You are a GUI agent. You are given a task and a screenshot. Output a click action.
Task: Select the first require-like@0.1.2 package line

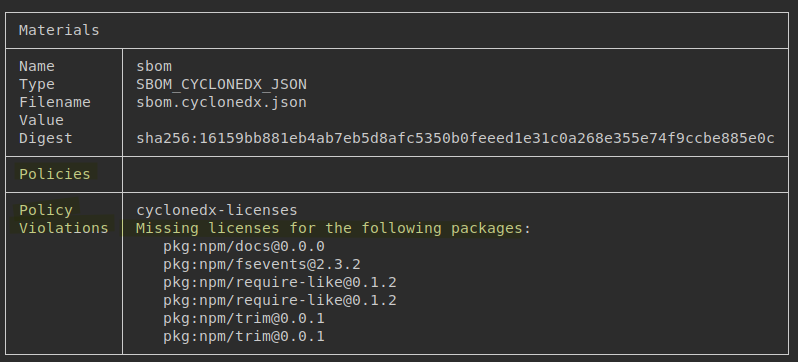click(280, 282)
